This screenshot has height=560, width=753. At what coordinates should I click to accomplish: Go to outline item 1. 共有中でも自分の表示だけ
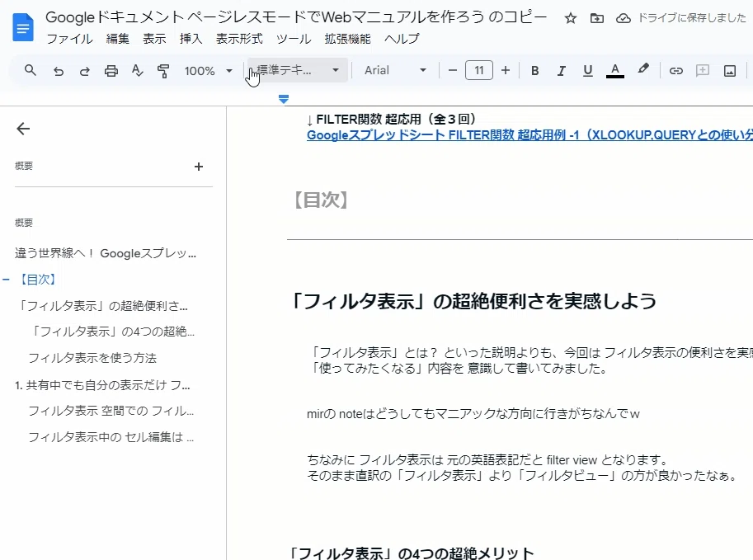(x=103, y=384)
